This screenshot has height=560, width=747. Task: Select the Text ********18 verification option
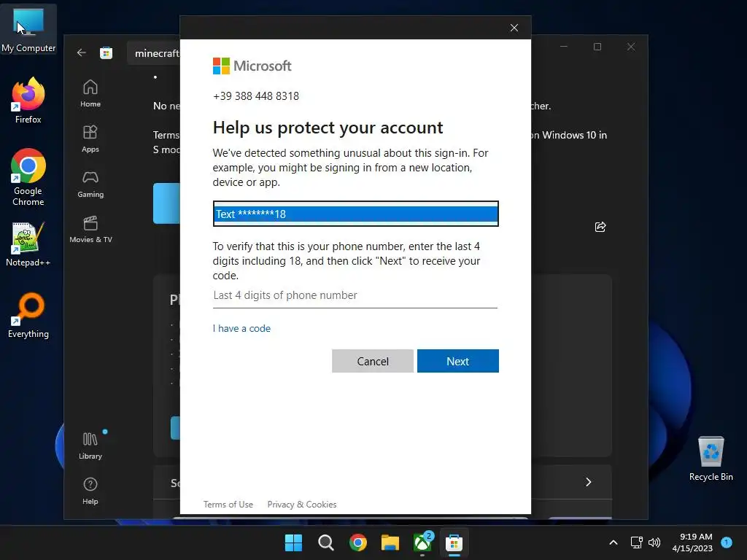[355, 214]
